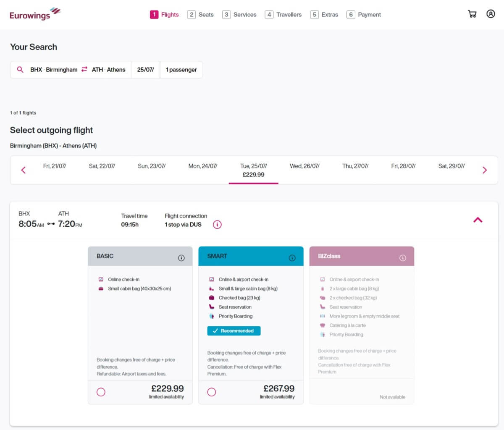This screenshot has height=430, width=504.
Task: Select date Tue, 25/07/ priced £229.99
Action: (254, 170)
